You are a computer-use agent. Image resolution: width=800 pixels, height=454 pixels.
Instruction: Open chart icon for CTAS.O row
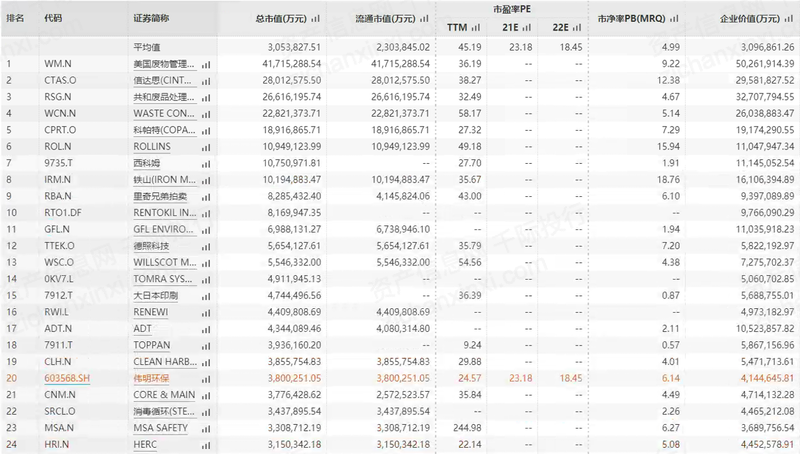tap(206, 81)
